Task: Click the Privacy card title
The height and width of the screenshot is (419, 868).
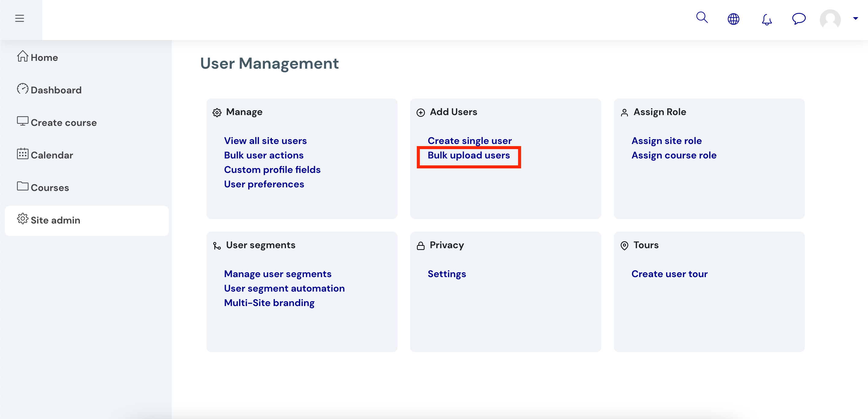Action: (446, 245)
